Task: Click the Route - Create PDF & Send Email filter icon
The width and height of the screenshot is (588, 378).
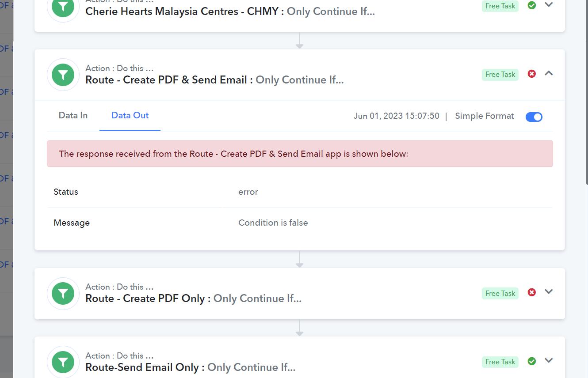Action: coord(63,75)
